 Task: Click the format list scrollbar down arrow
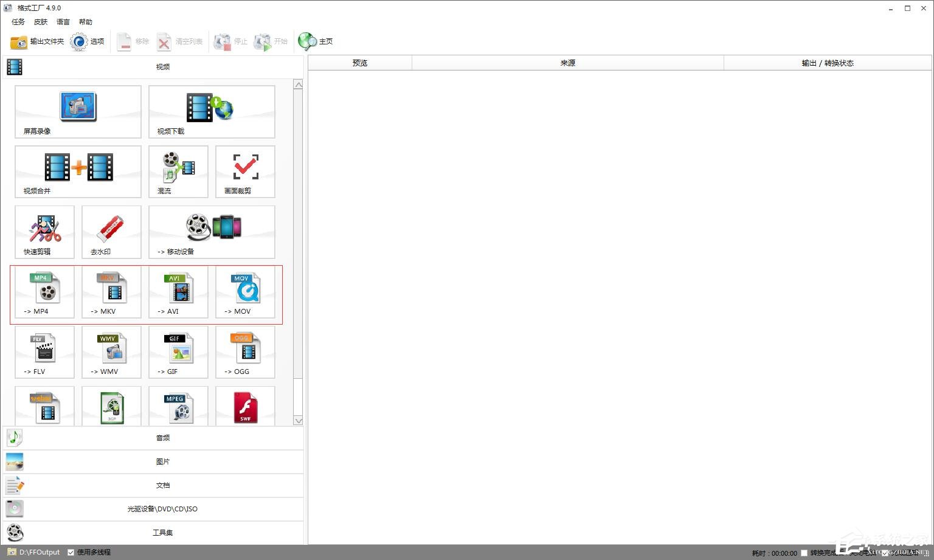(298, 420)
